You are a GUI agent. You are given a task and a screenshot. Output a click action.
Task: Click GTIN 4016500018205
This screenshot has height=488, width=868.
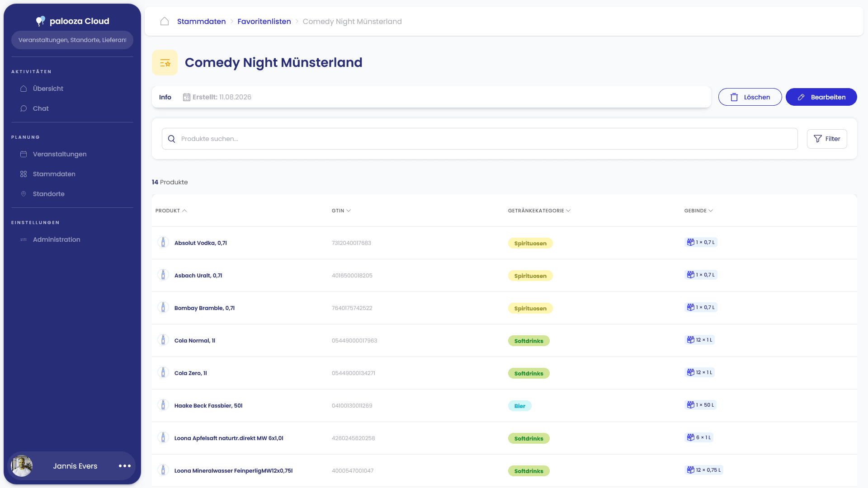(x=352, y=276)
